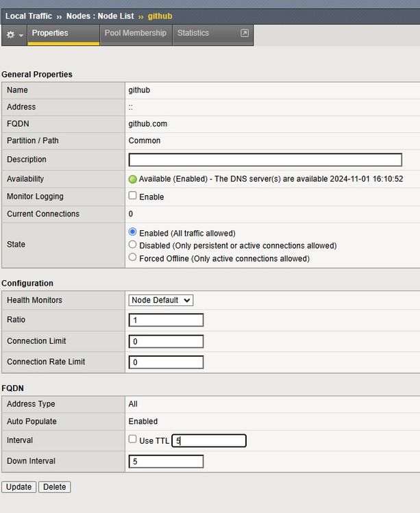Viewport: 420px width, 513px height.
Task: Click the Update button
Action: point(19,487)
